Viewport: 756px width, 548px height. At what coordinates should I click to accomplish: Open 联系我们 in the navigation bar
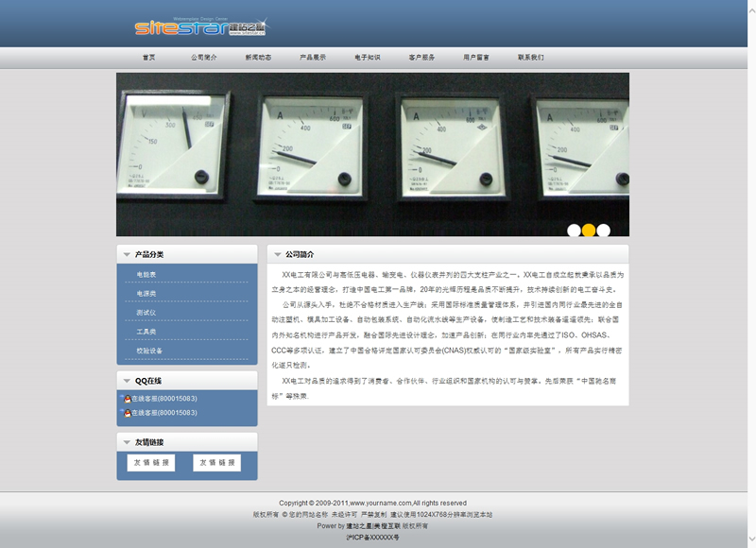point(530,58)
